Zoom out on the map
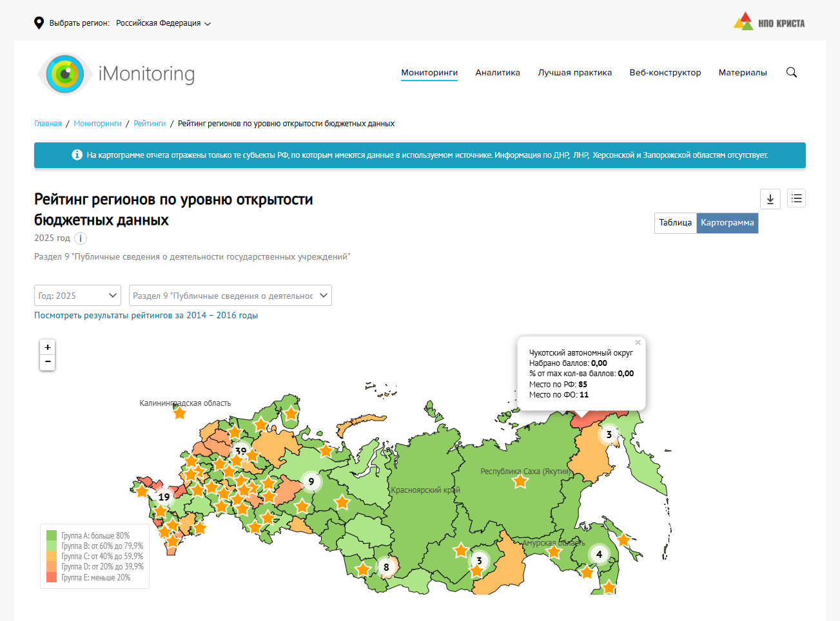The width and height of the screenshot is (840, 621). click(47, 362)
